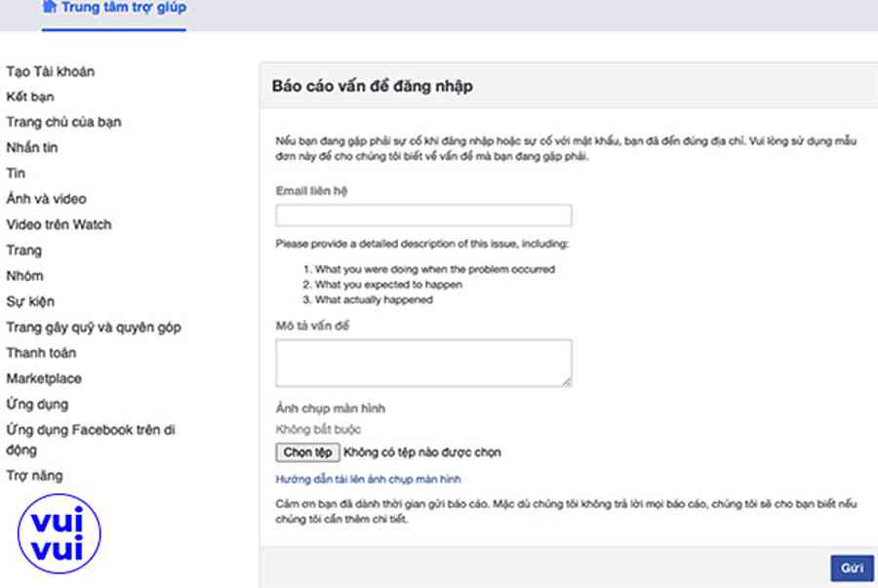Screen dimensions: 878x588
Task: Open Hướng dẫn tải lên ảnh chụp màn hình link
Action: (369, 479)
